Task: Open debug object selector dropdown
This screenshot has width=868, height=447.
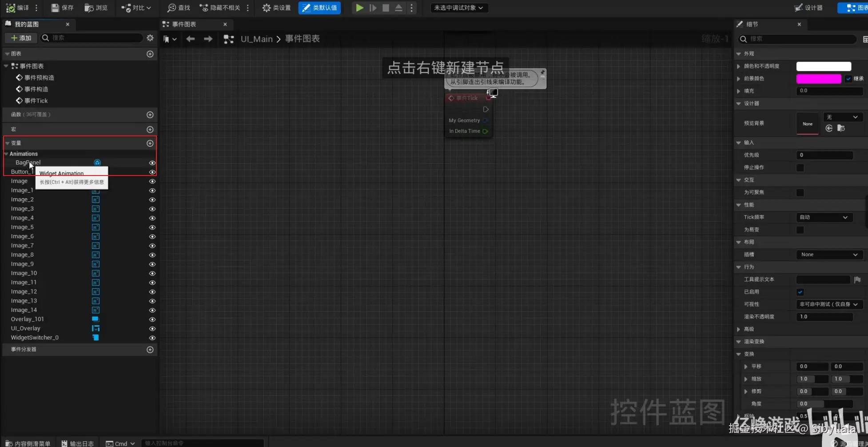Action: pos(459,8)
